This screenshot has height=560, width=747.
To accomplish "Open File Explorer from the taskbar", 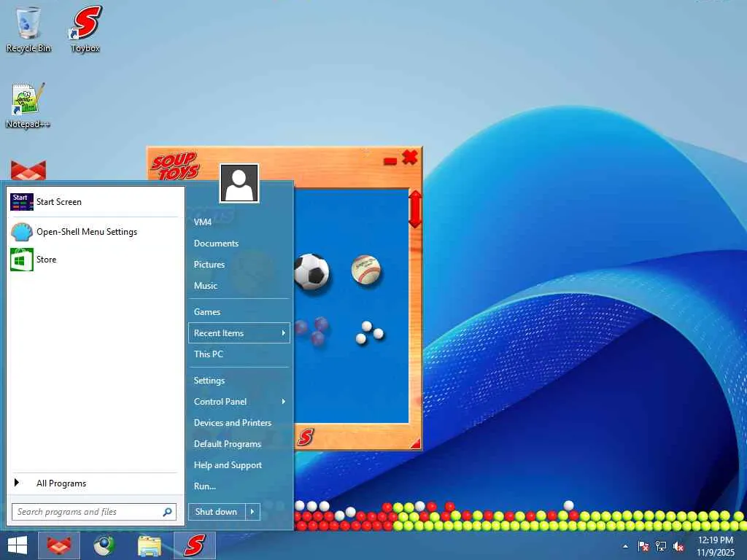I will tap(150, 545).
